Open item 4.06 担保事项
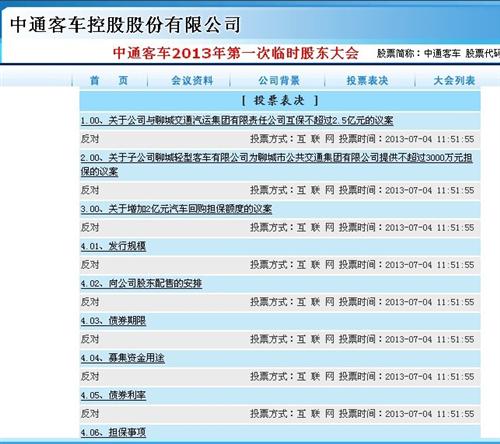 (113, 433)
